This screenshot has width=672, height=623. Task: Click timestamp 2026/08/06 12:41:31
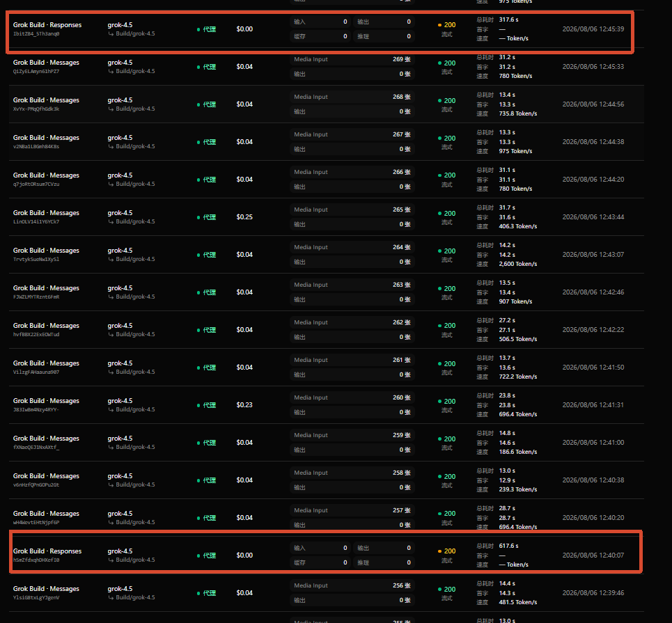pyautogui.click(x=593, y=405)
